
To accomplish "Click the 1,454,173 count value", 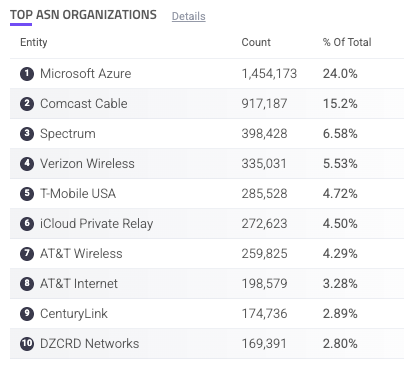I will coord(269,74).
